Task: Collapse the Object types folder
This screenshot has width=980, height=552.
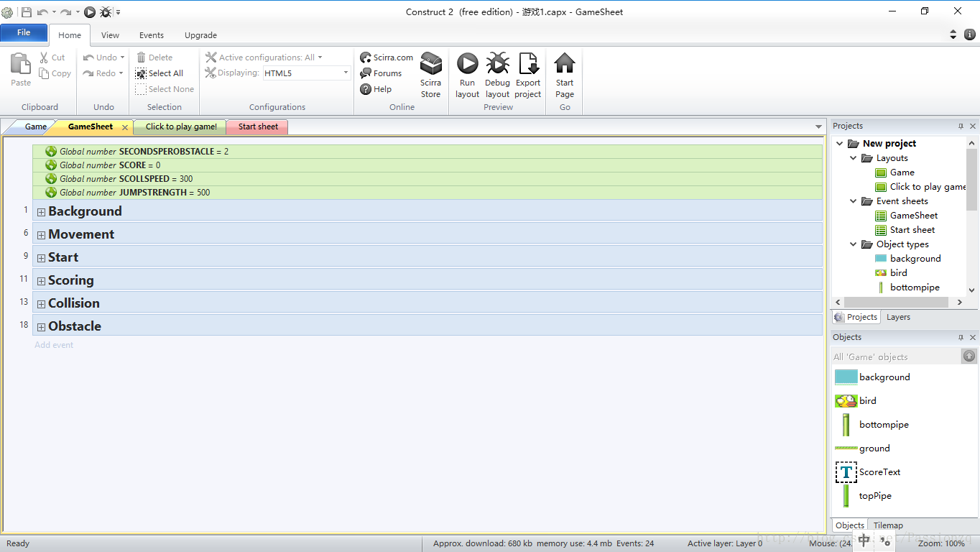Action: [854, 244]
